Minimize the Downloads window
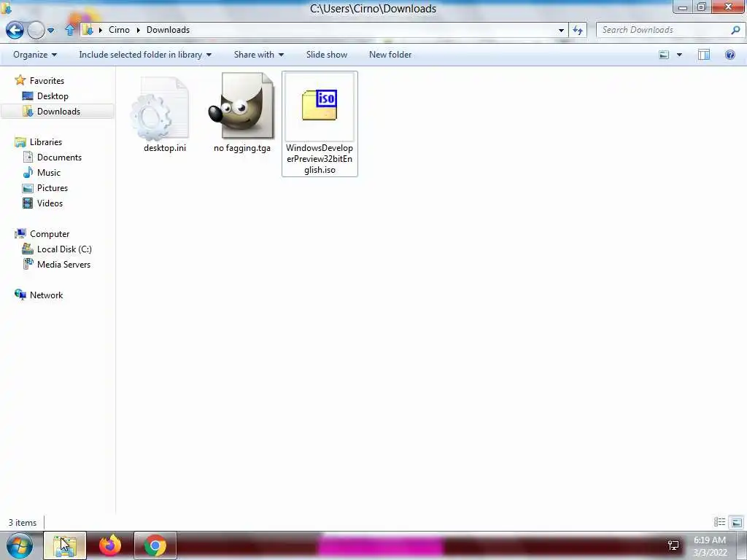The height and width of the screenshot is (560, 747). [683, 7]
